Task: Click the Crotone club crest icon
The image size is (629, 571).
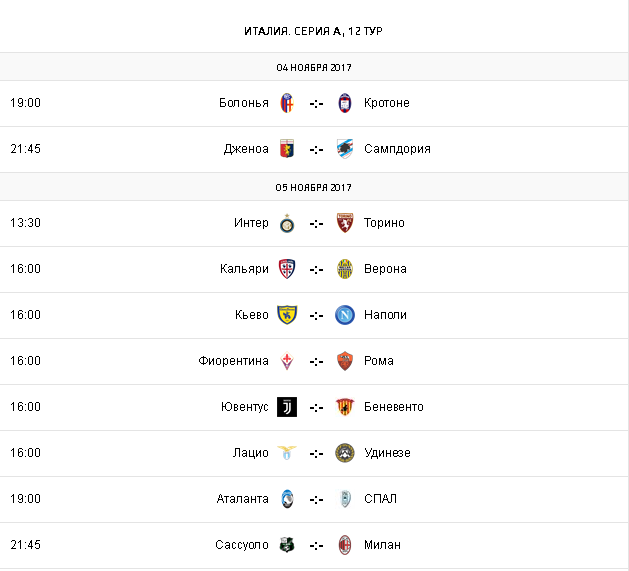Action: click(x=345, y=103)
